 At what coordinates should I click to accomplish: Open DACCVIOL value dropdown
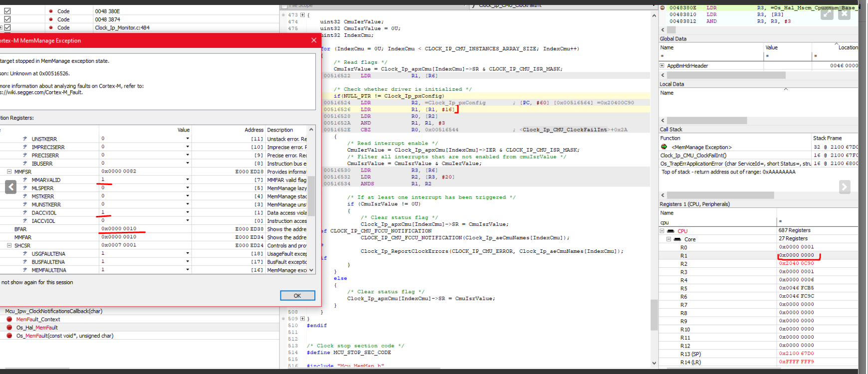pyautogui.click(x=188, y=212)
